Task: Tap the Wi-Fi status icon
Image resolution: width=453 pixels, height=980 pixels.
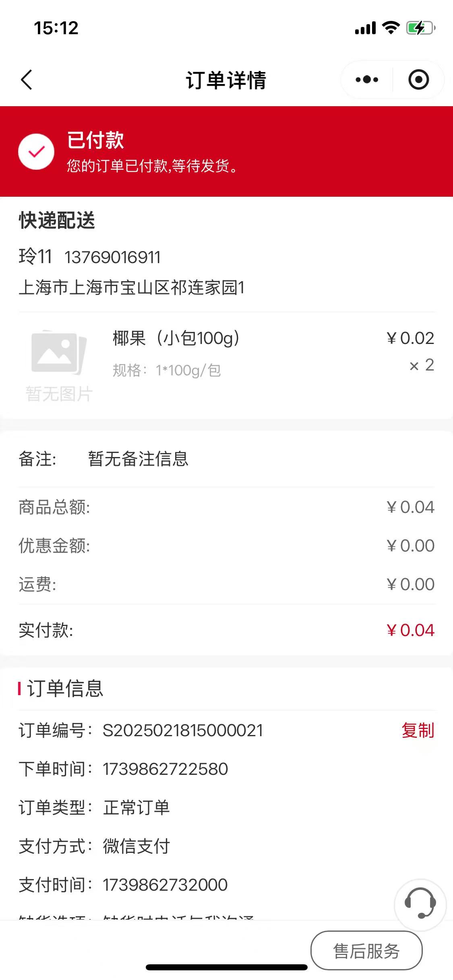Action: coord(391,28)
